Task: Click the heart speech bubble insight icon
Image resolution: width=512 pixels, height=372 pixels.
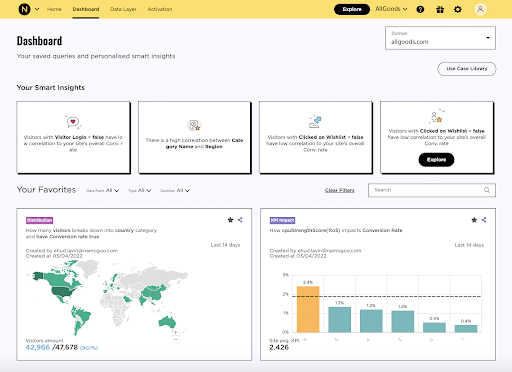Action: (73, 122)
